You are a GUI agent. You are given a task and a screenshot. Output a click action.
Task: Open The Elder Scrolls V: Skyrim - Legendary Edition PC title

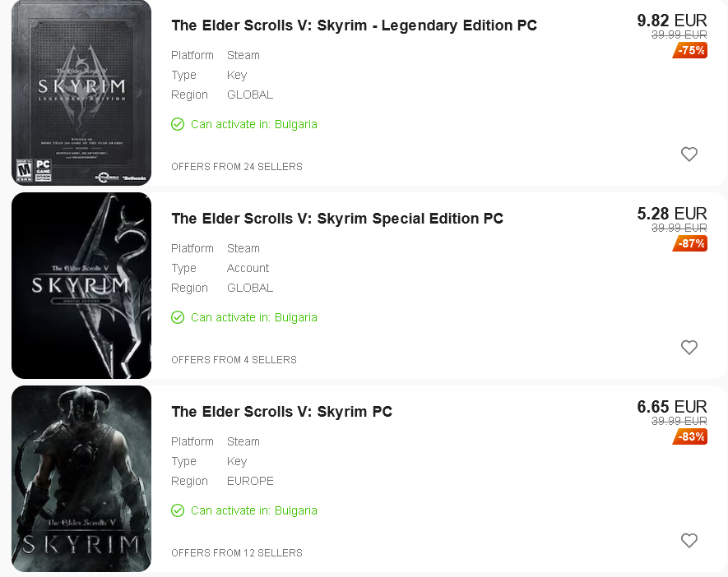[354, 25]
